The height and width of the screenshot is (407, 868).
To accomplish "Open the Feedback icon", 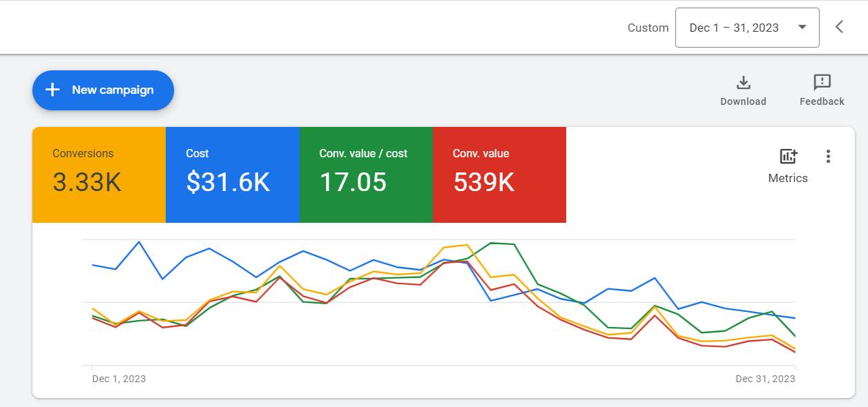I will [822, 83].
